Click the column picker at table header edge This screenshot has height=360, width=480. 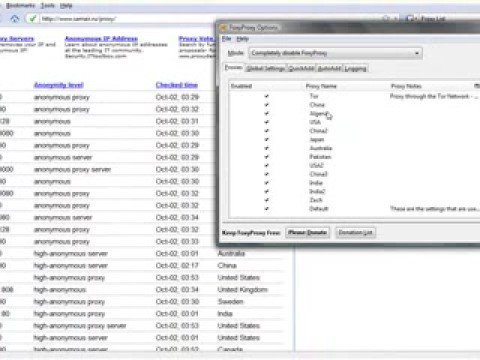477,86
